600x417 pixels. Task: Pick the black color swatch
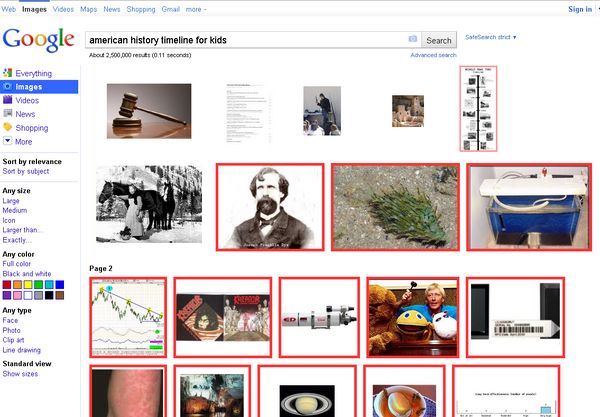click(x=49, y=295)
